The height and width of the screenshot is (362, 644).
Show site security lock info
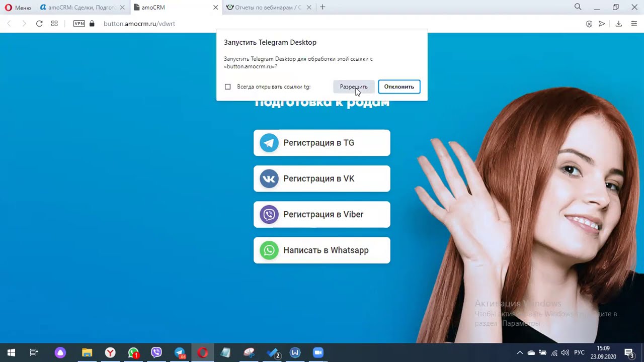point(92,24)
